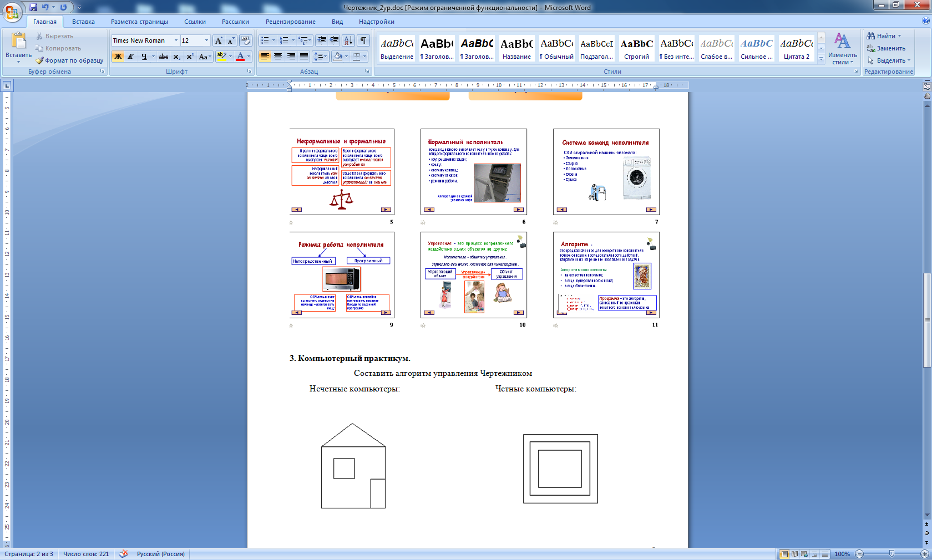Cut selection with Вырезать
The height and width of the screenshot is (560, 932).
click(54, 36)
